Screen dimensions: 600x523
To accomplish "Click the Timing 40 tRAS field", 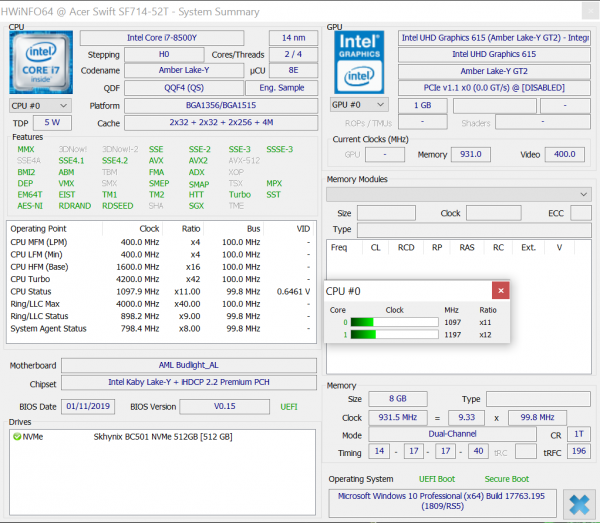I will click(x=478, y=451).
